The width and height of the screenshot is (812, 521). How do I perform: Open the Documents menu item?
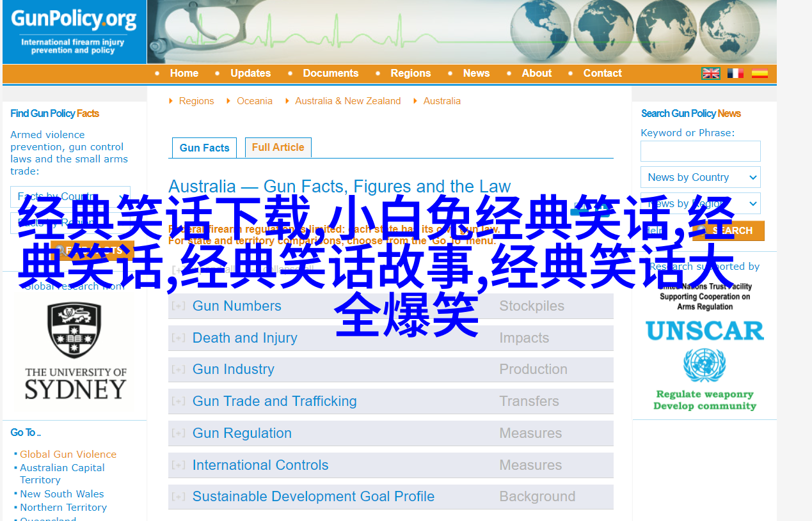pos(330,74)
